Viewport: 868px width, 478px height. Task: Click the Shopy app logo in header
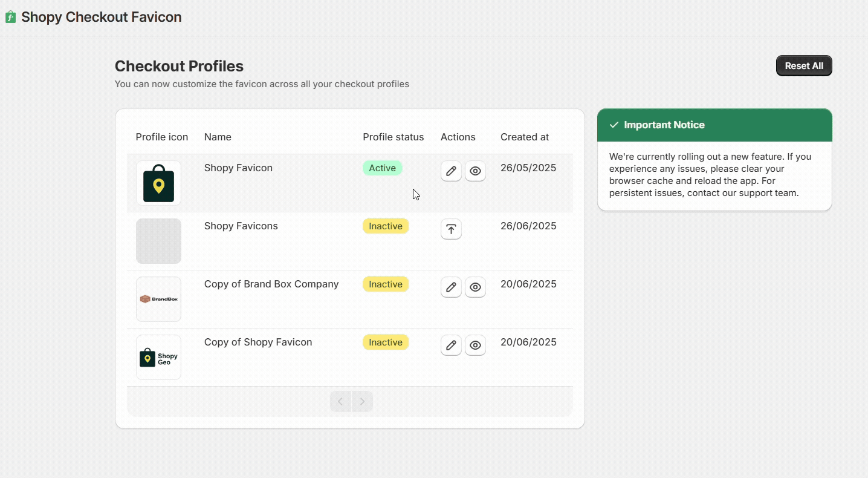(x=10, y=17)
